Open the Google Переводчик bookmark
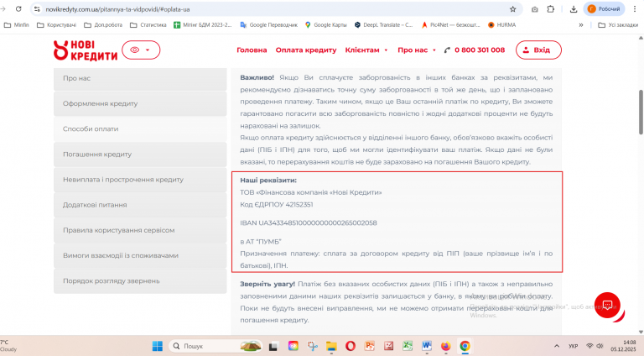 click(x=269, y=24)
